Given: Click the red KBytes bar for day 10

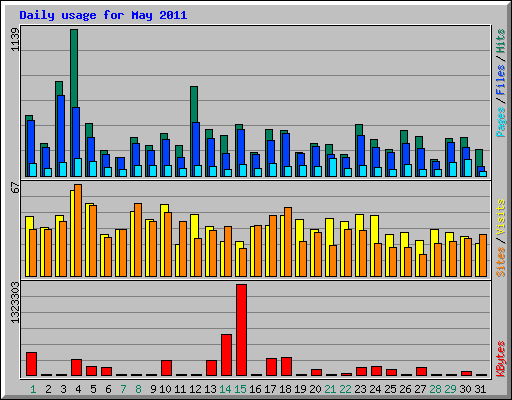Looking at the screenshot, I should 166,368.
